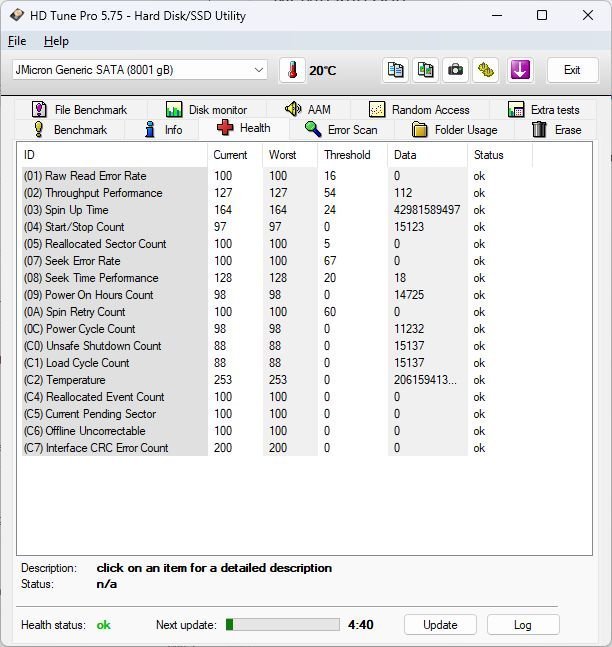Viewport: 612px width, 647px height.
Task: Click the camera save screenshot icon
Action: pyautogui.click(x=456, y=70)
